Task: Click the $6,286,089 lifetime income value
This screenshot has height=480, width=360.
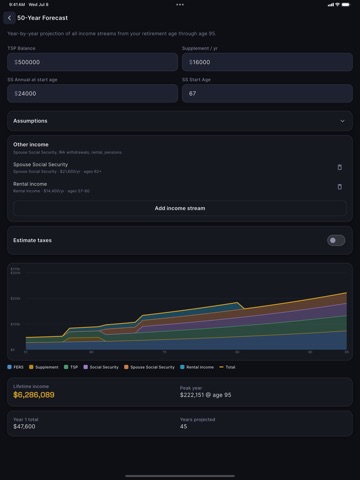Action: pyautogui.click(x=34, y=395)
